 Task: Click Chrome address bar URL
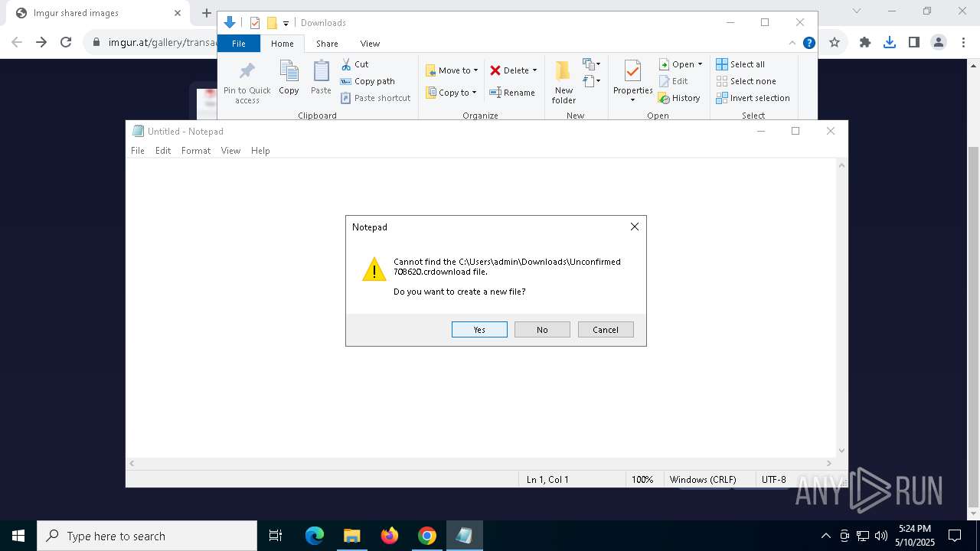[163, 42]
